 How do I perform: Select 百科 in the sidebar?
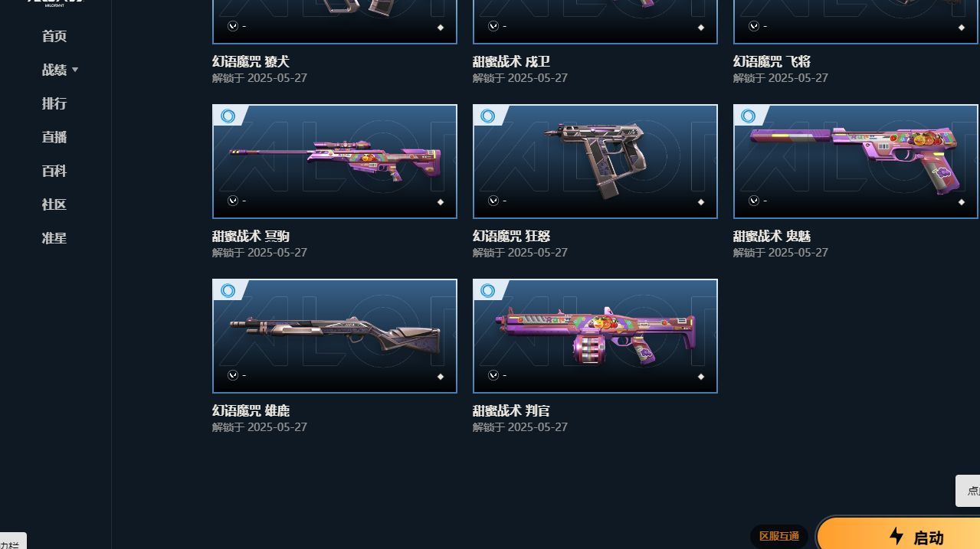(x=54, y=171)
